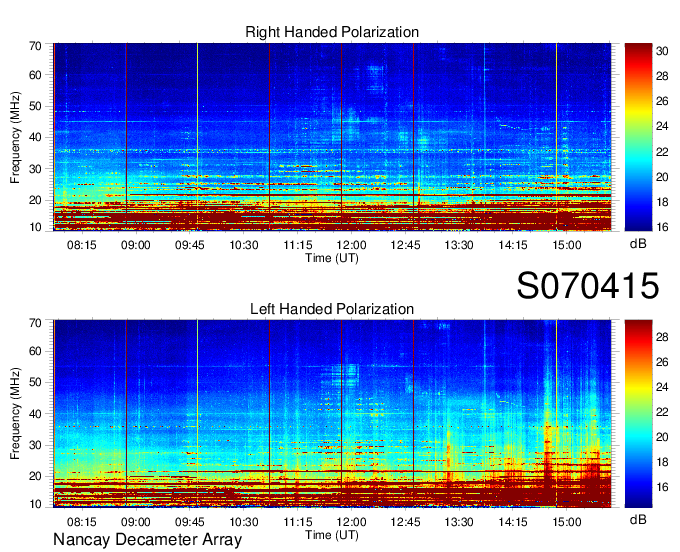
Task: Click the 40 MHz tick on left-handed plot
Action: click(35, 414)
